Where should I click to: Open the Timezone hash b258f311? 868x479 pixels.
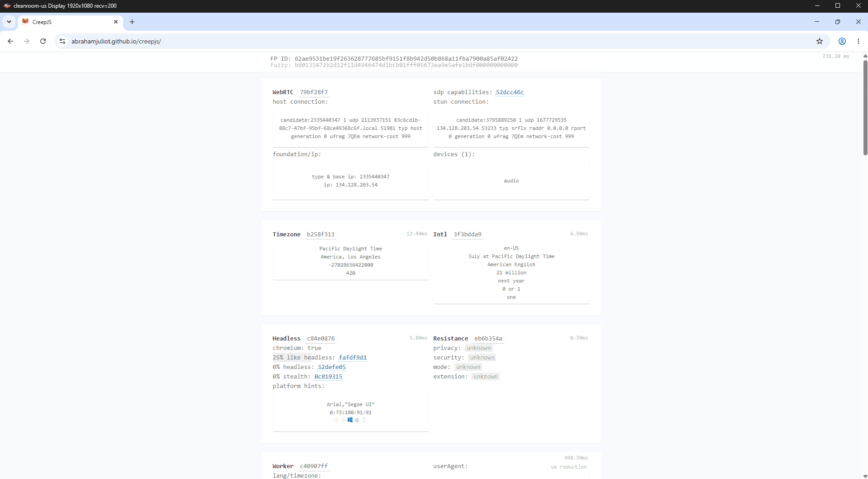[321, 235]
